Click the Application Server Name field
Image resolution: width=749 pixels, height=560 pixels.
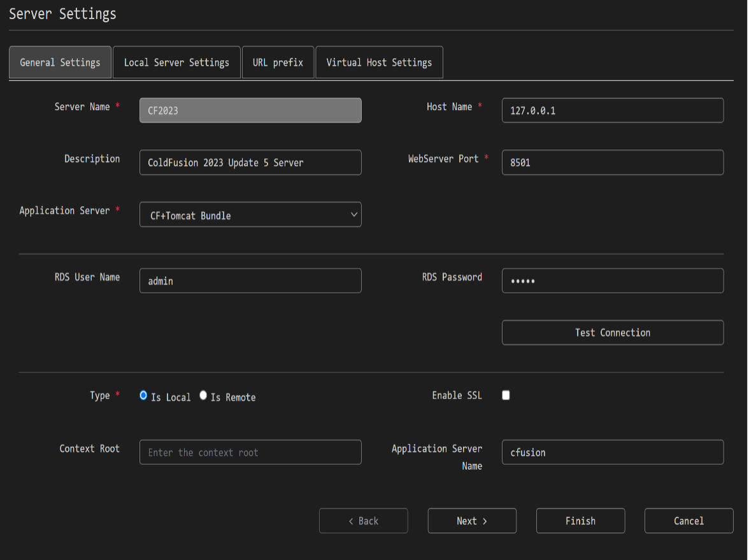tap(613, 452)
